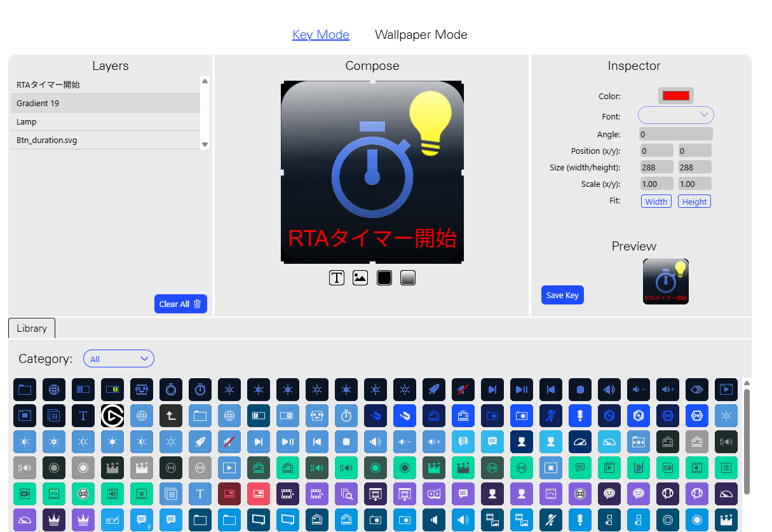
Task: Select the Lamp layer in Layers
Action: (x=105, y=121)
